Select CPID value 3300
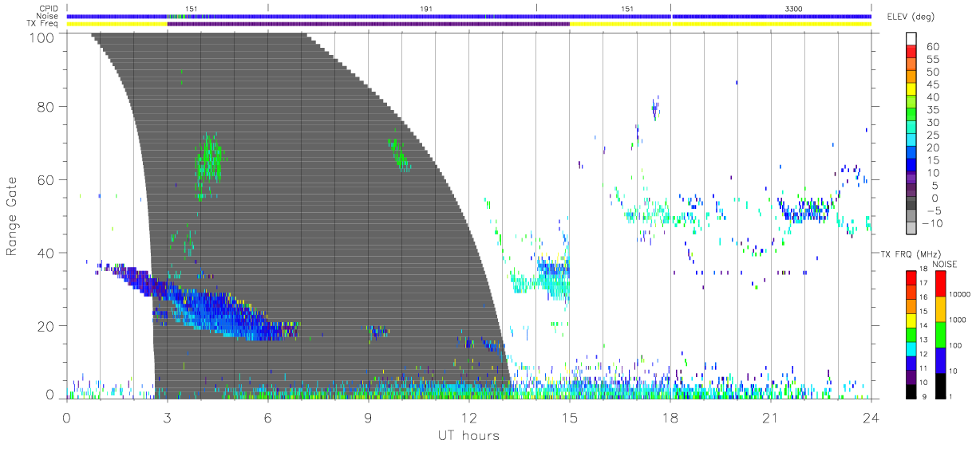980x452 pixels. [x=794, y=8]
